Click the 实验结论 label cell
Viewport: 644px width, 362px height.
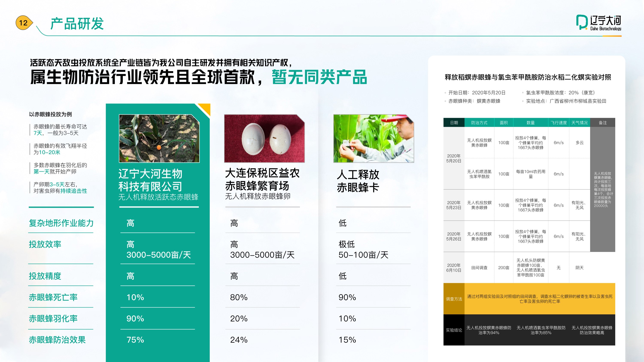454,330
